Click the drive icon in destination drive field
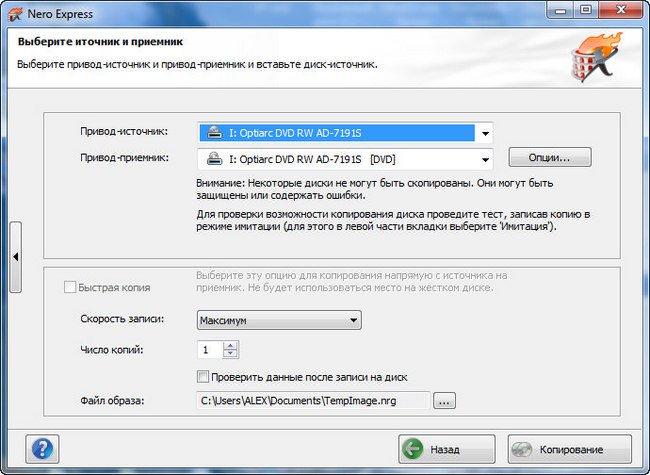This screenshot has width=650, height=475. pos(214,159)
